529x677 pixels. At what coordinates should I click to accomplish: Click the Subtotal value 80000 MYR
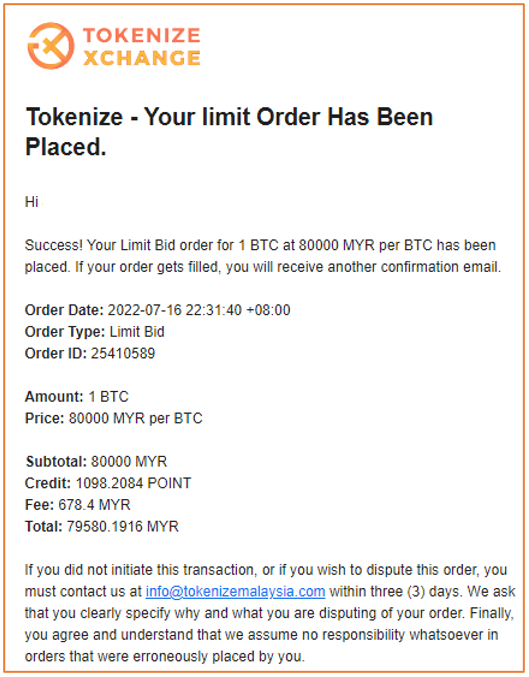pyautogui.click(x=129, y=462)
